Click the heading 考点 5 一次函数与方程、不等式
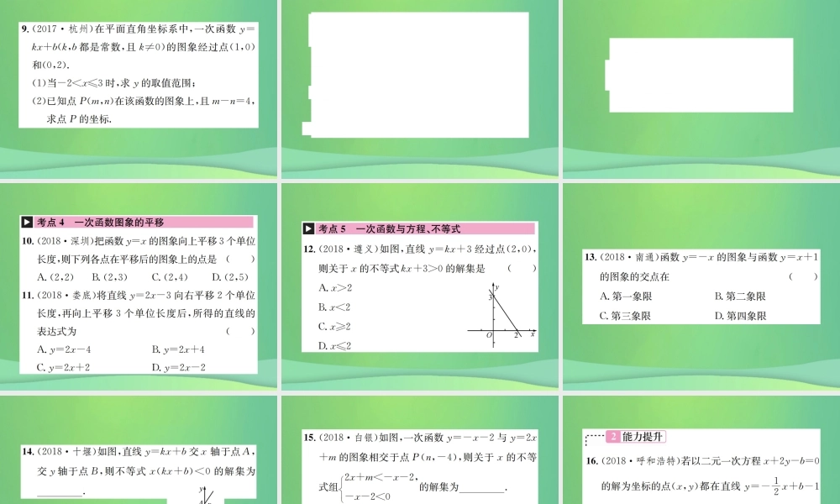The image size is (840, 504). click(390, 228)
